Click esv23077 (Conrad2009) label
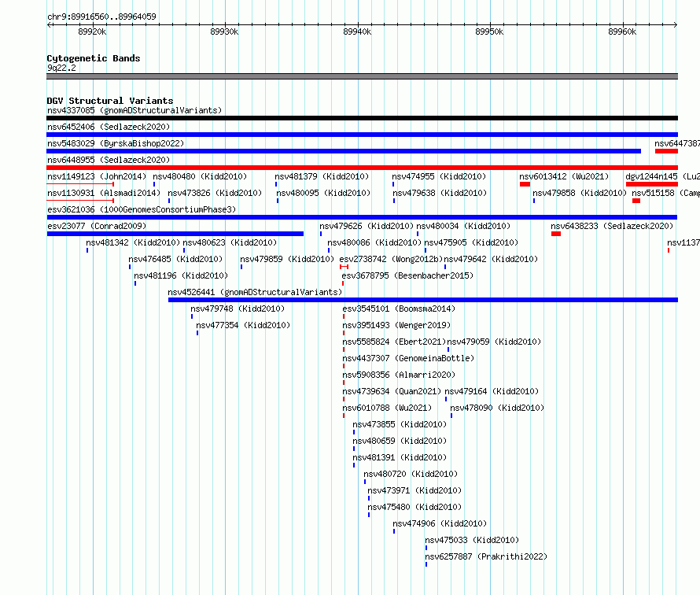 [x=97, y=226]
